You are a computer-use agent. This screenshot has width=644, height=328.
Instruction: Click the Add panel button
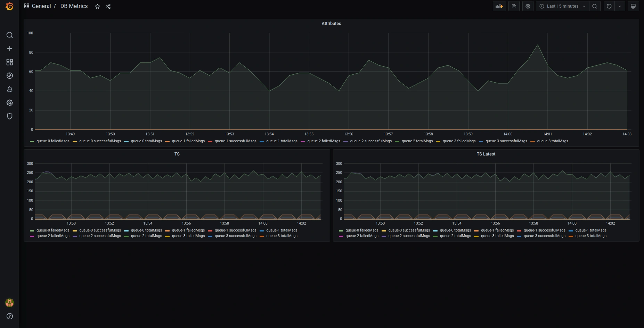point(499,6)
